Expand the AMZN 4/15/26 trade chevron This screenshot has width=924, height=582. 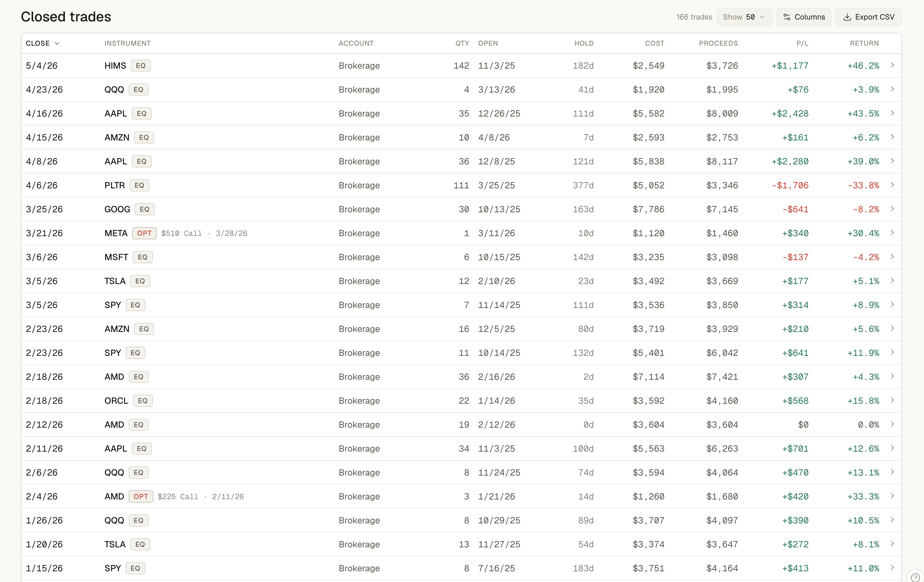click(892, 137)
